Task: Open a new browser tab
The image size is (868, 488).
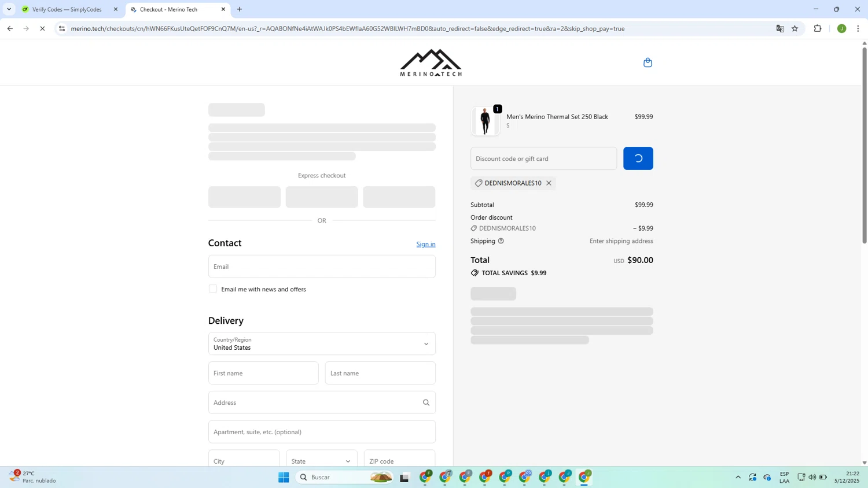Action: pos(240,9)
